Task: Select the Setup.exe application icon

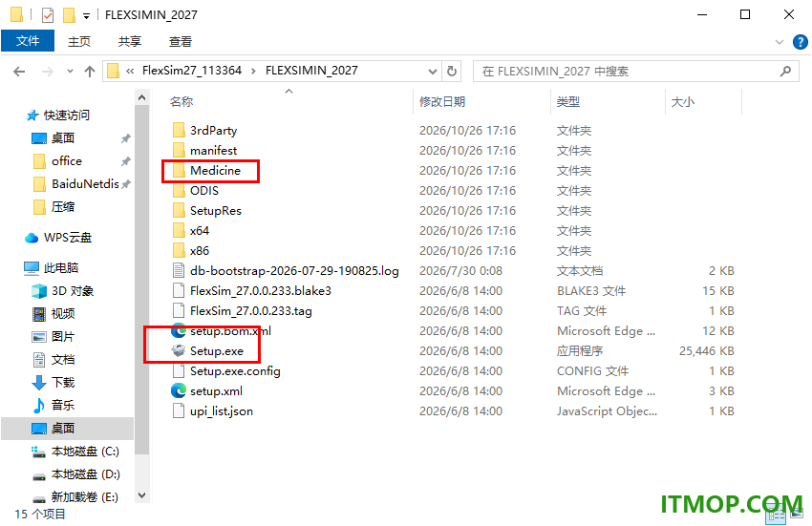Action: (x=179, y=351)
